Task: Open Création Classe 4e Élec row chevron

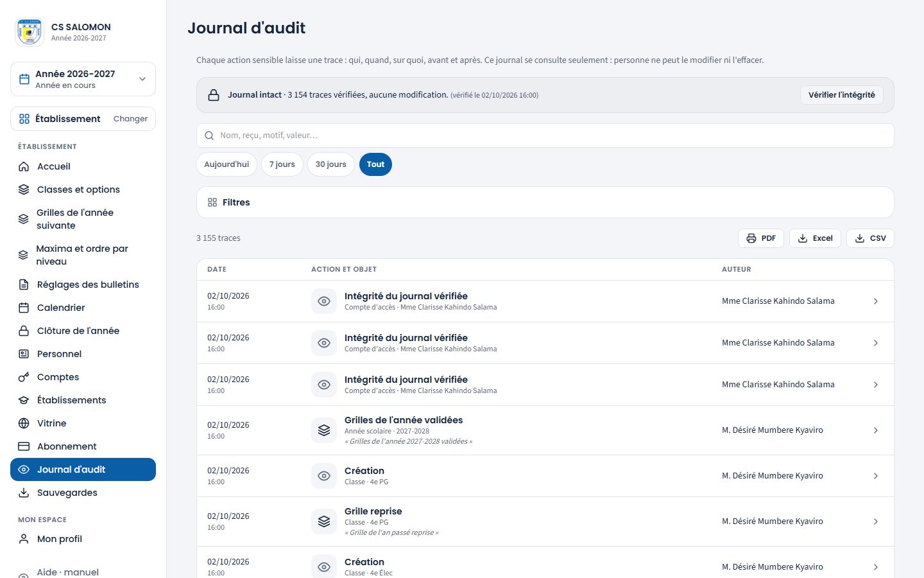Action: pos(876,567)
